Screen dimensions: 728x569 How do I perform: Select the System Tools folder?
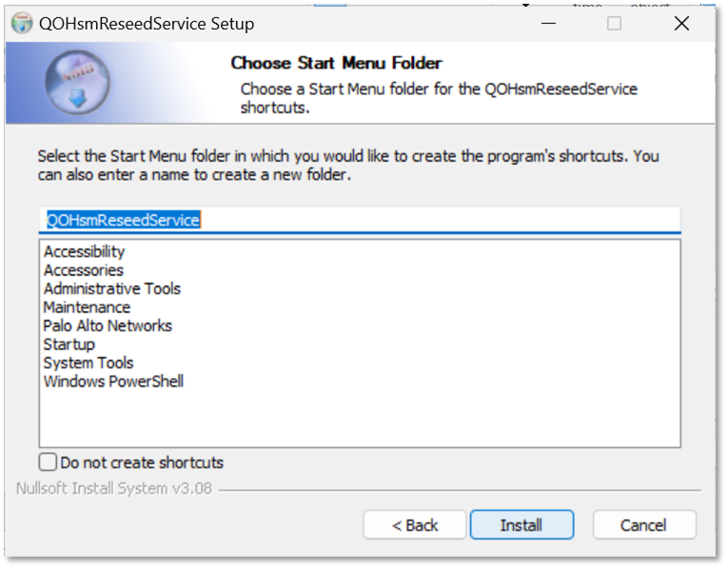tap(89, 363)
